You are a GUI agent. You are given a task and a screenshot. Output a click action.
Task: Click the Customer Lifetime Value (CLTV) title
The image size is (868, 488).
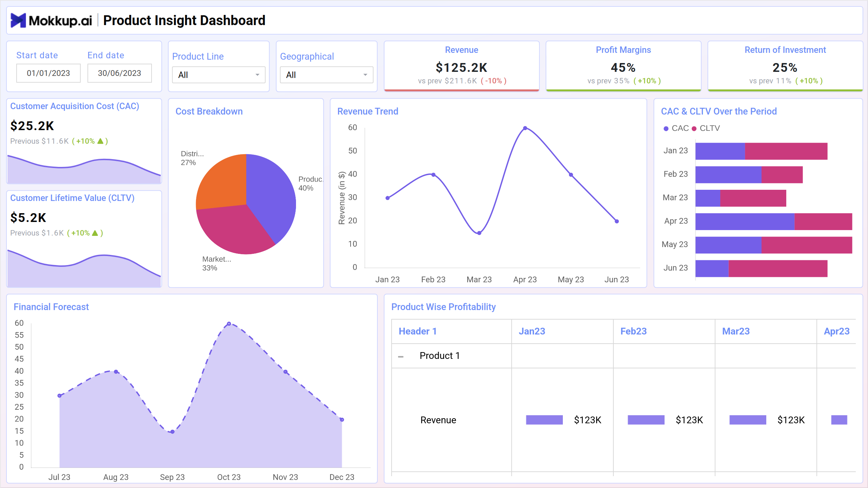click(x=72, y=198)
